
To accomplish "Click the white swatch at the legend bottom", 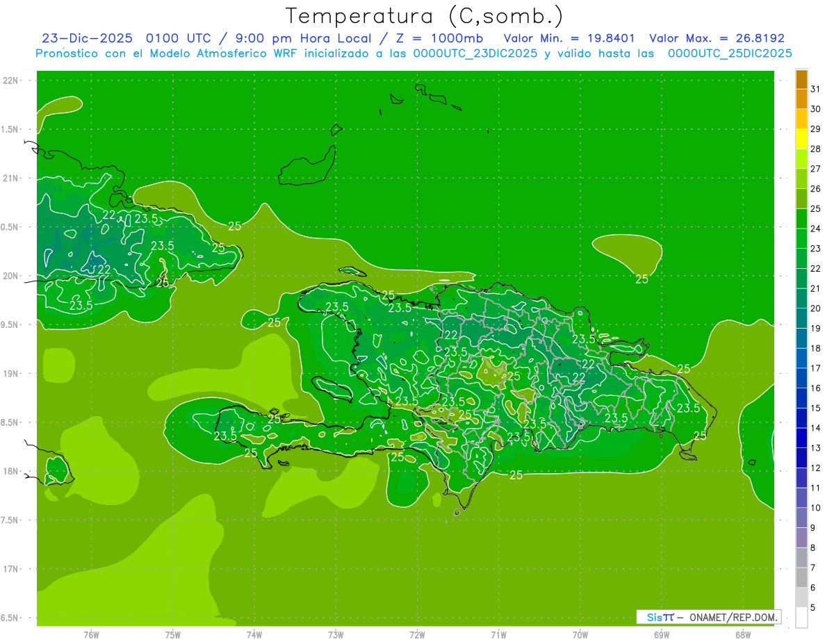I will pyautogui.click(x=801, y=618).
